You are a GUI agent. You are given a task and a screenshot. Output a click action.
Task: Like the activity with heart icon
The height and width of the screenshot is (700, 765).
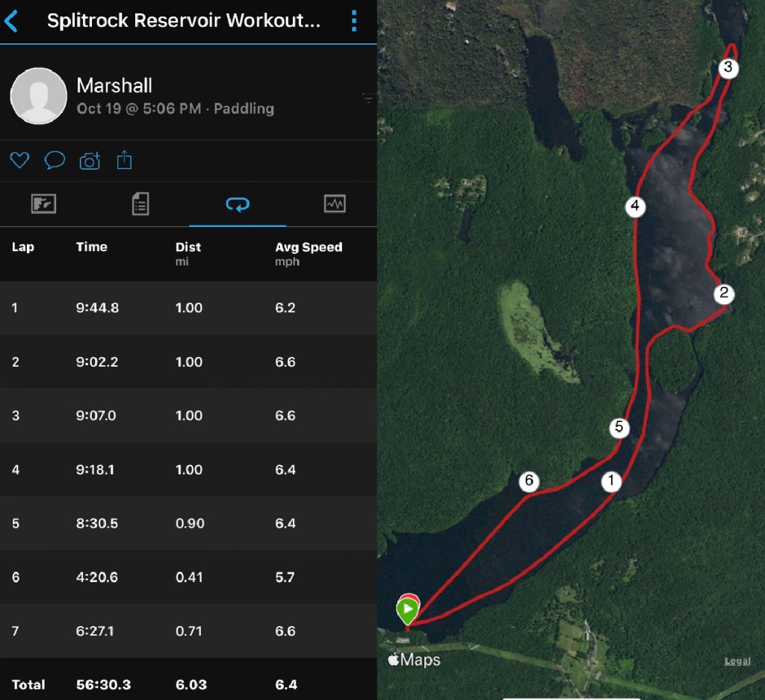click(x=19, y=160)
